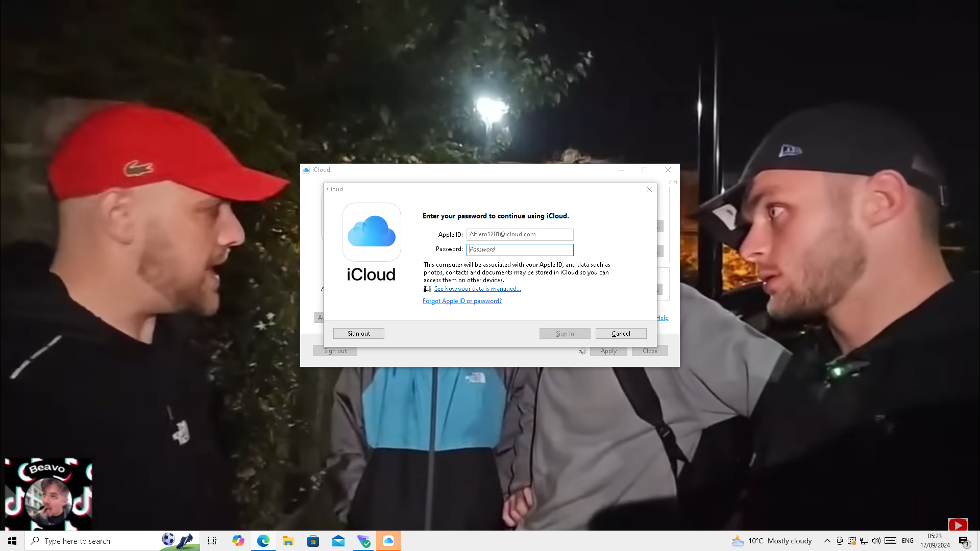Open the network tray icon
This screenshot has width=980, height=551.
(x=864, y=541)
